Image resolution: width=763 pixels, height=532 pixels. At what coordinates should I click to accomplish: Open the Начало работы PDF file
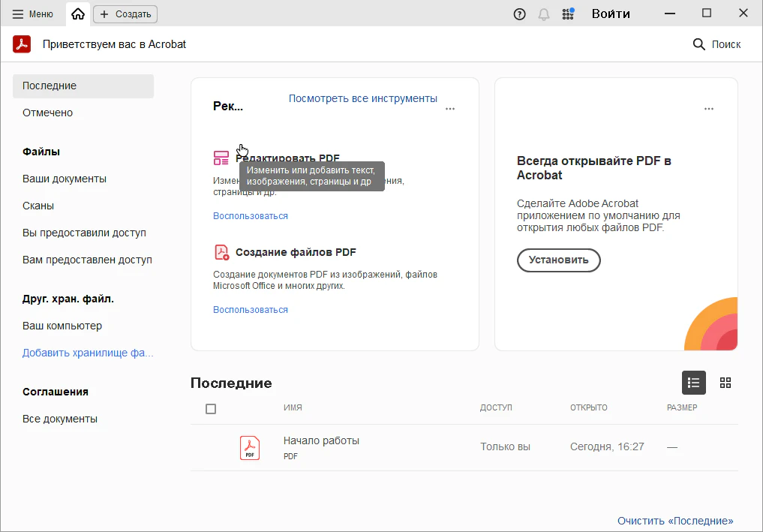[x=321, y=440]
